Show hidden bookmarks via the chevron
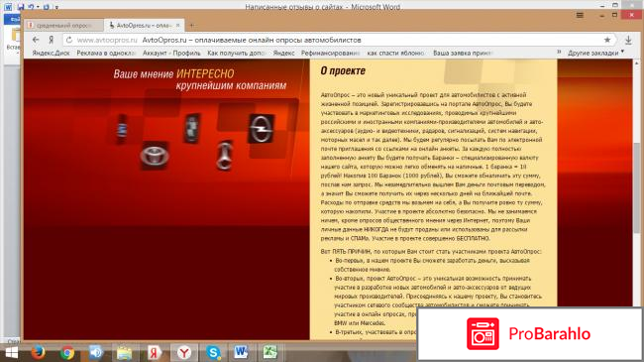 559,53
